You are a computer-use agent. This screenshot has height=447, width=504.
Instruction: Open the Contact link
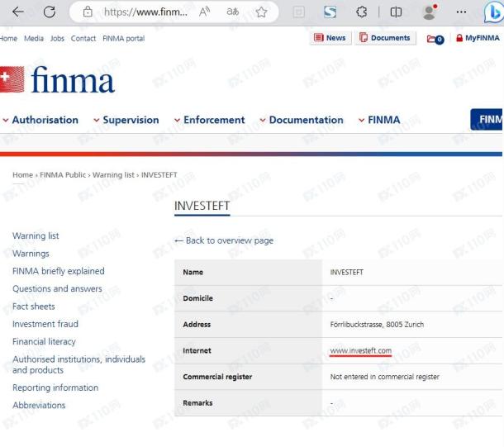coord(83,39)
